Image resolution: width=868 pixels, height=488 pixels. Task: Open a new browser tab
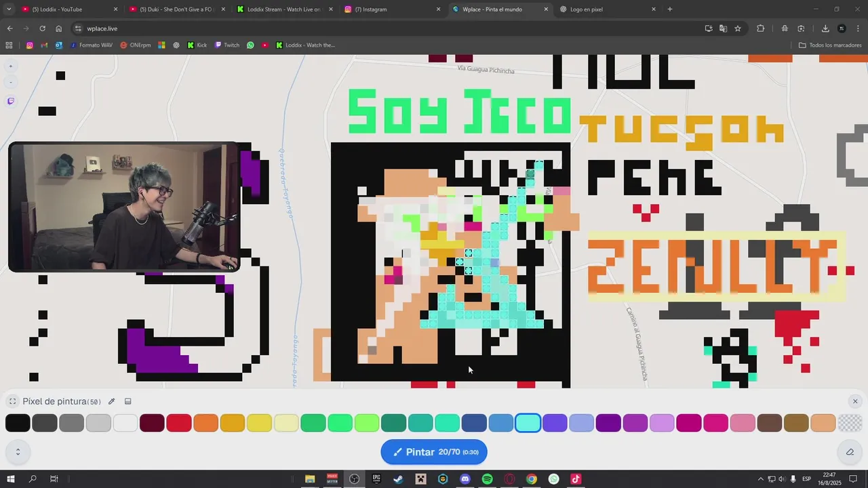tap(670, 9)
